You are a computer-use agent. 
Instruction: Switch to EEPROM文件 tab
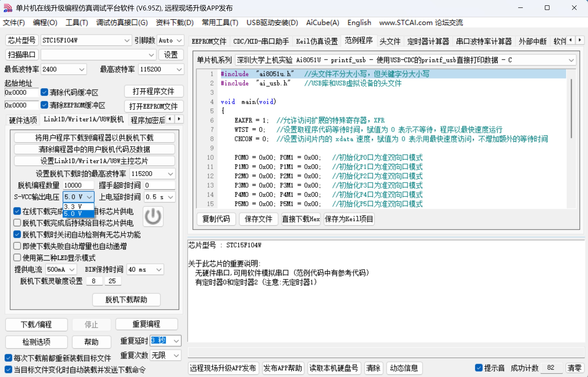(209, 41)
